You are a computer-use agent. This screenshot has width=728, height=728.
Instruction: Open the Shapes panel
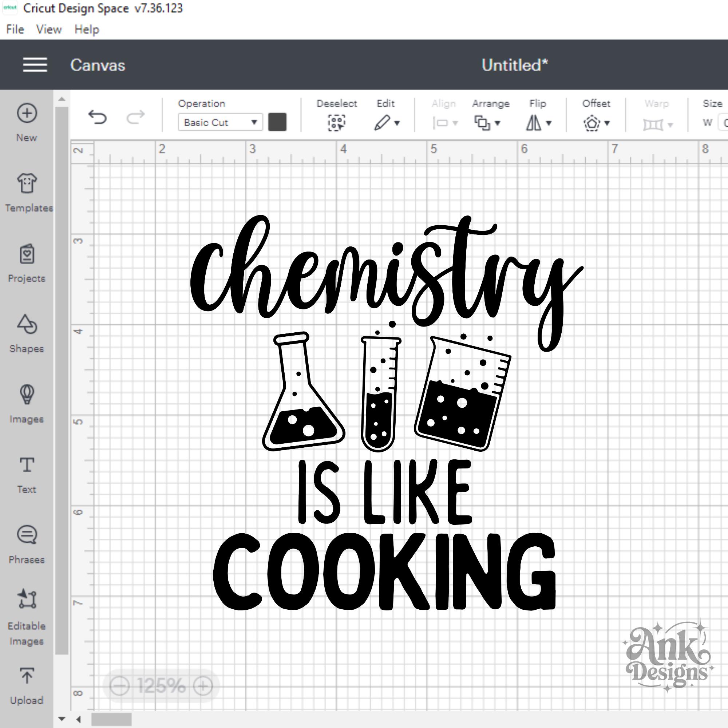point(27,333)
